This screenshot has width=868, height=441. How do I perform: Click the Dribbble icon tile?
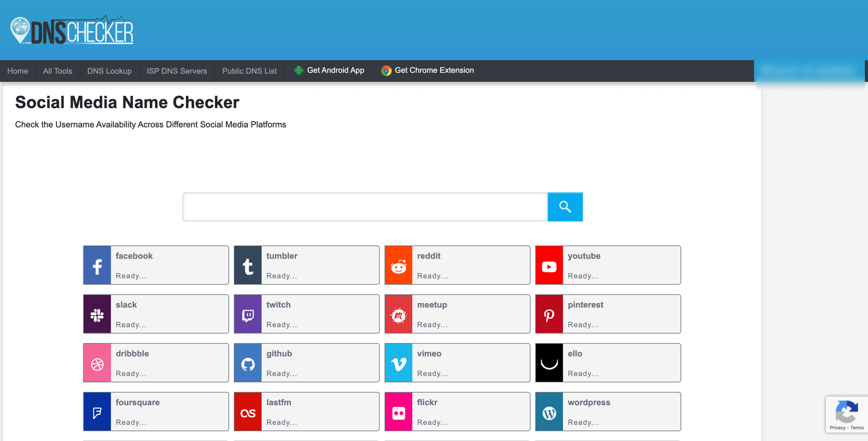click(x=97, y=363)
